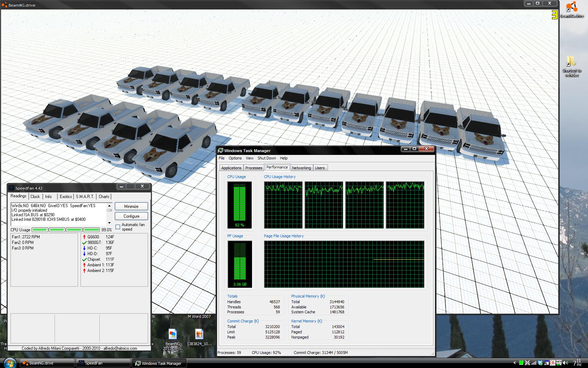
Task: Show hidden tray icons with the arrow
Action: point(514,363)
